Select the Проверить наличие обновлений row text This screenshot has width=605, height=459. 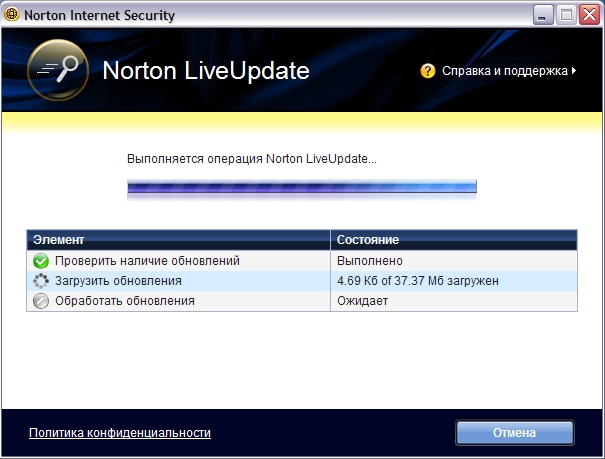147,261
